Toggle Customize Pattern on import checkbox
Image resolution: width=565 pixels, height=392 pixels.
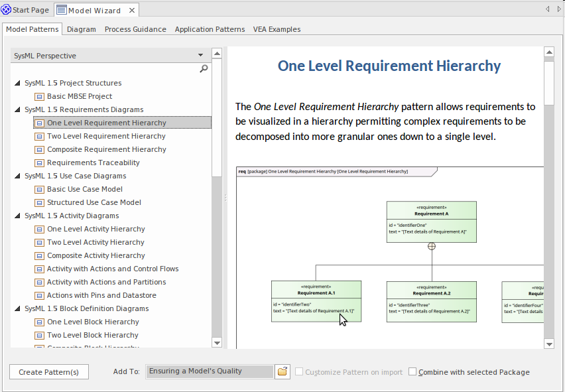(x=299, y=372)
